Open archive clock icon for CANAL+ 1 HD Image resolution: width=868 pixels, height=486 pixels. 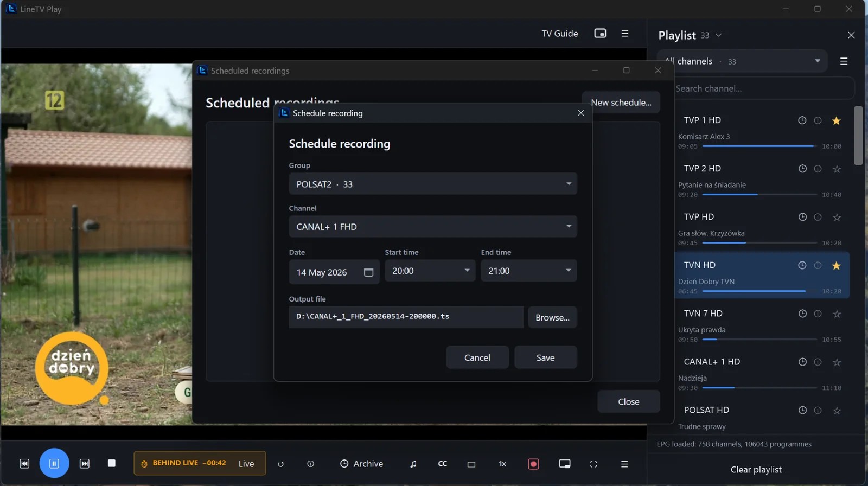(802, 362)
